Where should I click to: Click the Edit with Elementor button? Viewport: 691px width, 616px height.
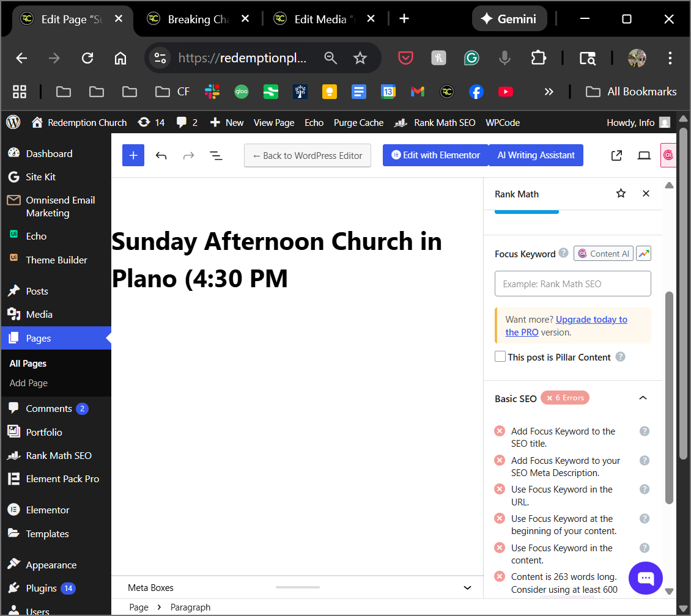[x=435, y=155]
